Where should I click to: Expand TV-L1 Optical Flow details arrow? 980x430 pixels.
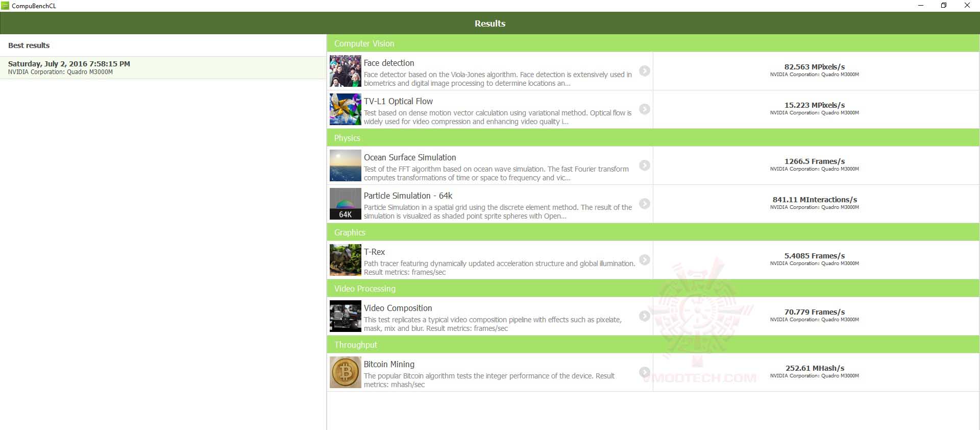point(645,109)
